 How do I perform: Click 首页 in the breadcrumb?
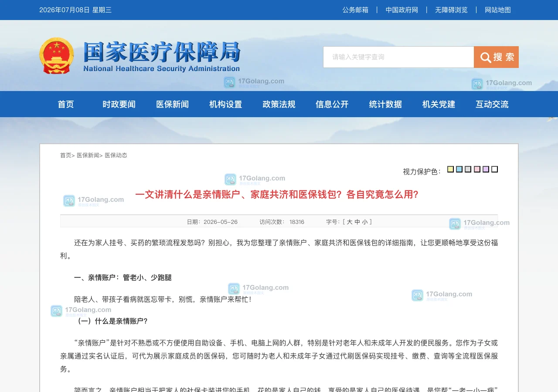click(x=65, y=155)
